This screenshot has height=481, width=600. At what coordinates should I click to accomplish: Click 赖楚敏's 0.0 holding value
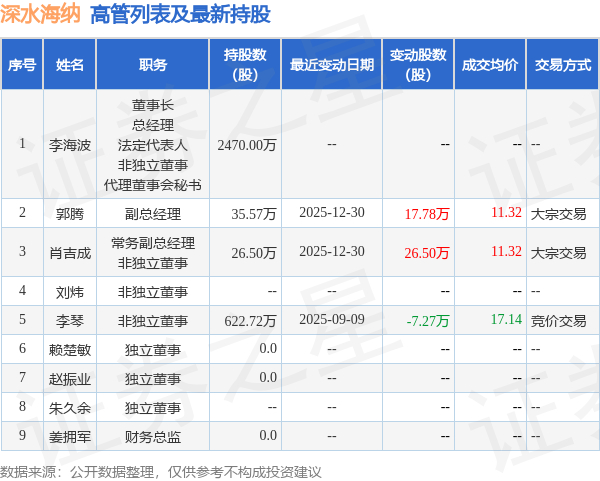[x=268, y=348]
